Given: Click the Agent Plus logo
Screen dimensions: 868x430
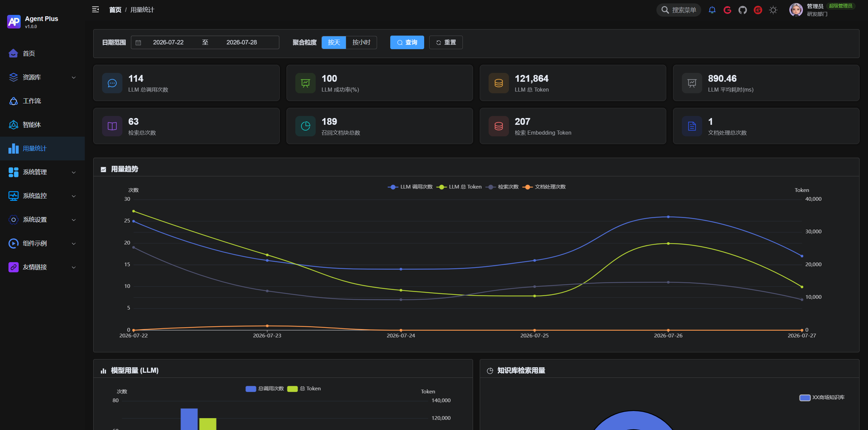Looking at the screenshot, I should point(14,22).
